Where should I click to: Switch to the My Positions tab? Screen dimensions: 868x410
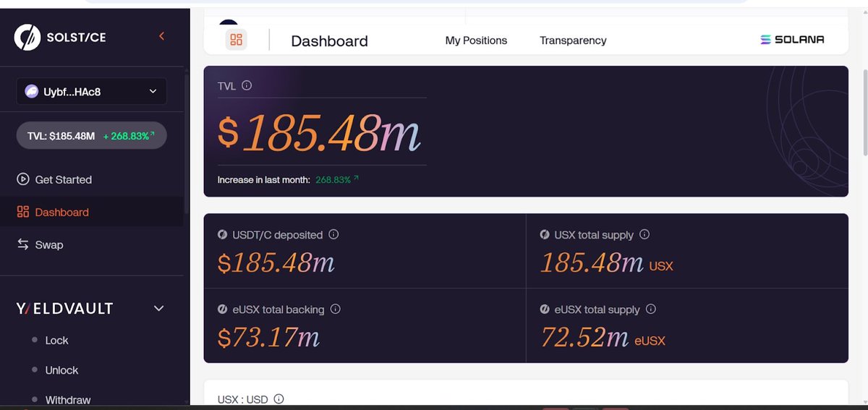point(476,40)
